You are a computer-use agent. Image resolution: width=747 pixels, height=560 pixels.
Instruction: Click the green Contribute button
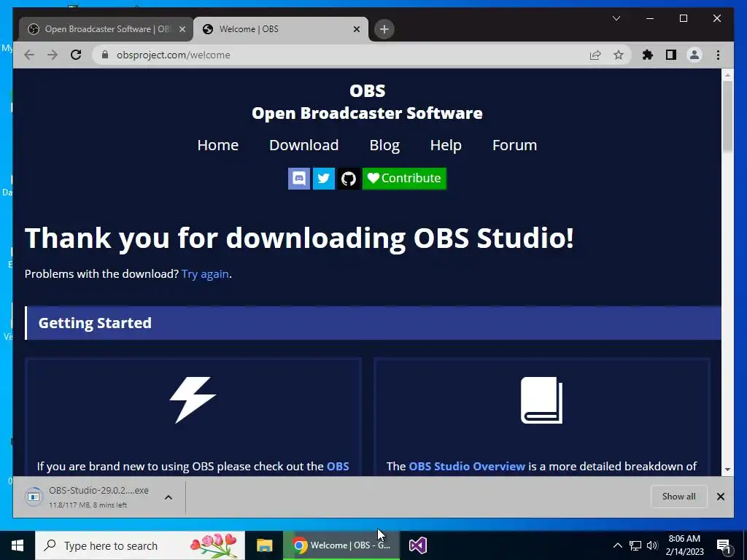coord(404,179)
